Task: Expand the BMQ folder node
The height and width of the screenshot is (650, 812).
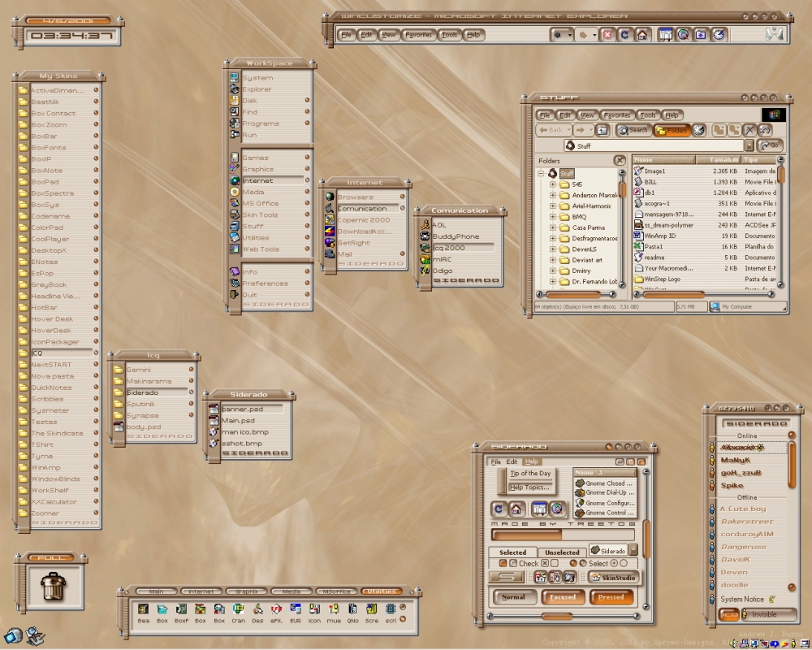Action: click(552, 217)
